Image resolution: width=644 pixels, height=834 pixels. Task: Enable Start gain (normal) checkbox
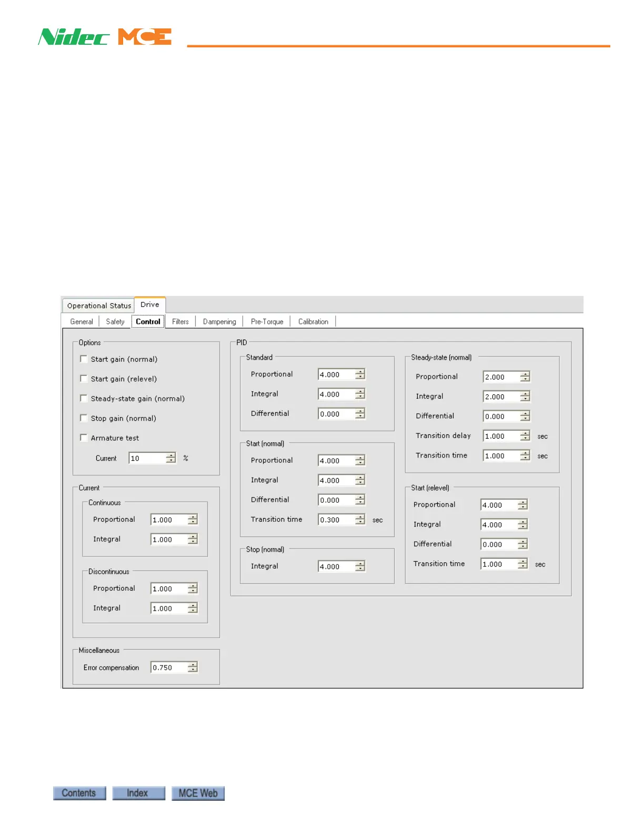coord(84,359)
